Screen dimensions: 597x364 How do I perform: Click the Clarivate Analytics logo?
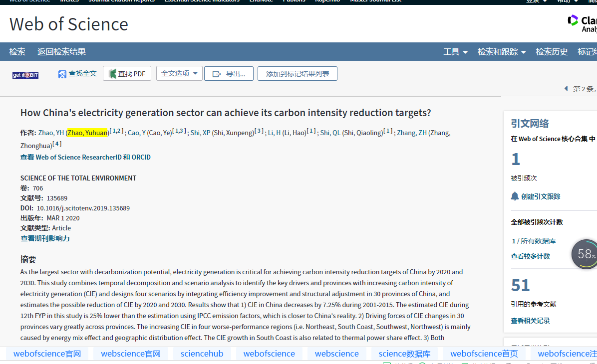pos(582,23)
